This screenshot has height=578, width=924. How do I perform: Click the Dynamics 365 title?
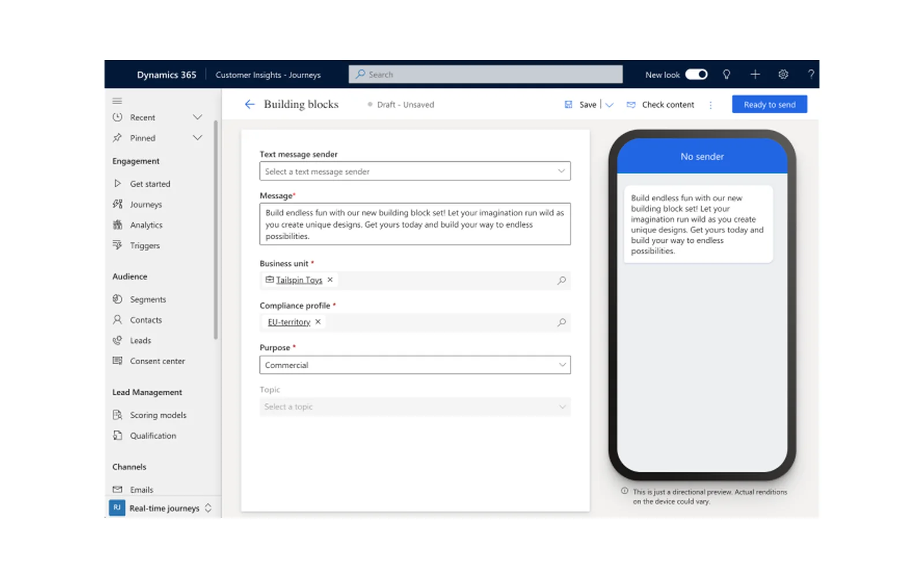pyautogui.click(x=166, y=75)
